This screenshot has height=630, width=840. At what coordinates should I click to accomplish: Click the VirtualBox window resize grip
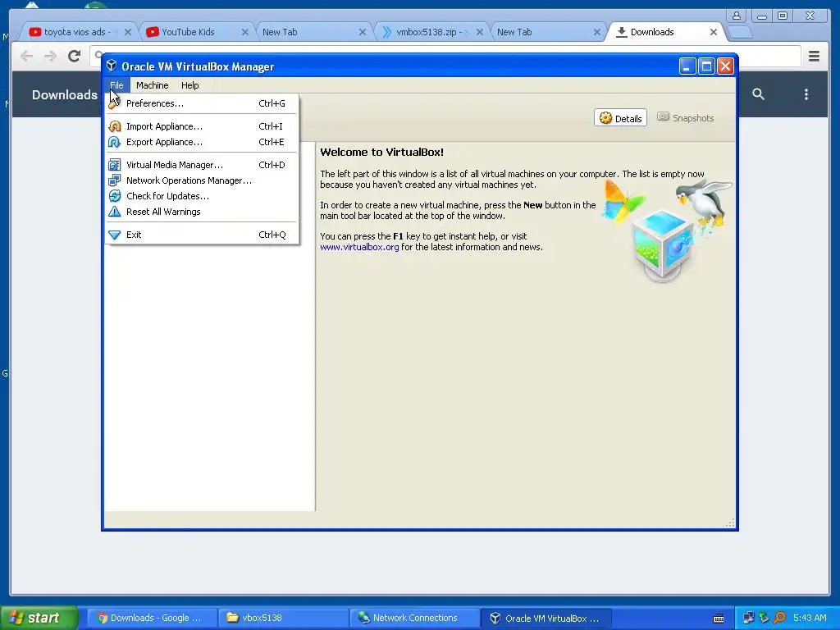[730, 523]
